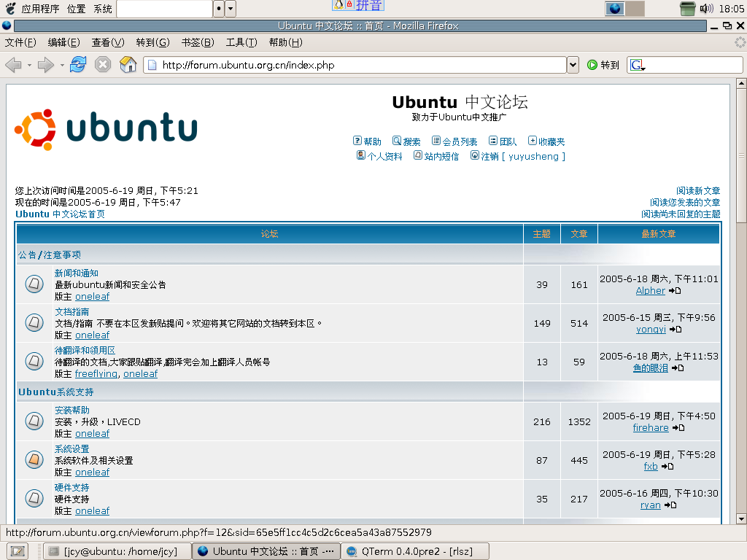Open the home page icon
Screen dimensions: 747x560
point(128,64)
